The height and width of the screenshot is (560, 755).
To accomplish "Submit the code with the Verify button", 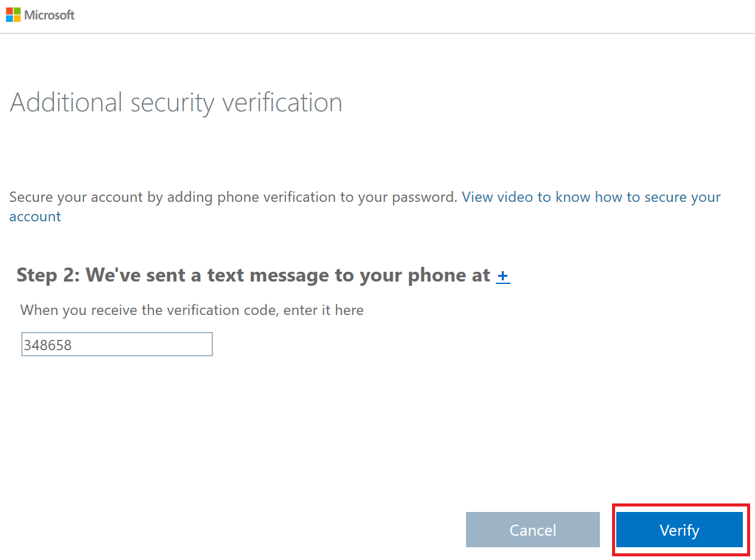I will [680, 530].
